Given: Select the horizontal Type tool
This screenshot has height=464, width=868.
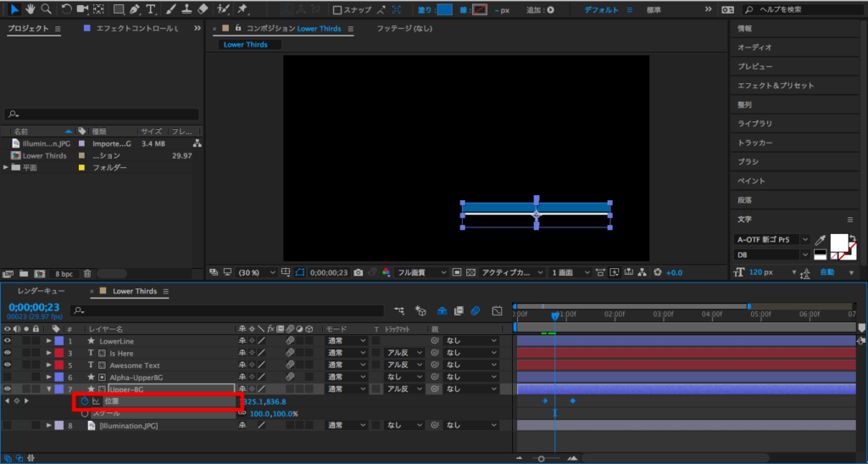Looking at the screenshot, I should click(151, 9).
